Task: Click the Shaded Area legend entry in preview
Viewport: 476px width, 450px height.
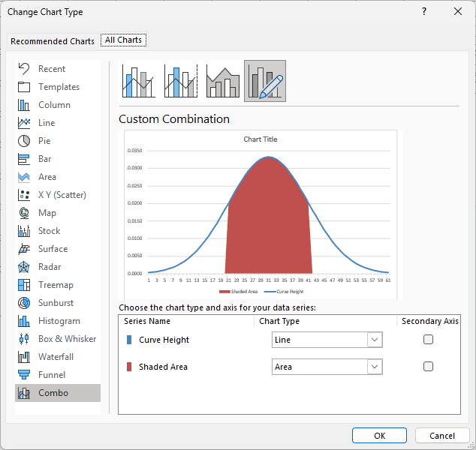Action: 238,292
